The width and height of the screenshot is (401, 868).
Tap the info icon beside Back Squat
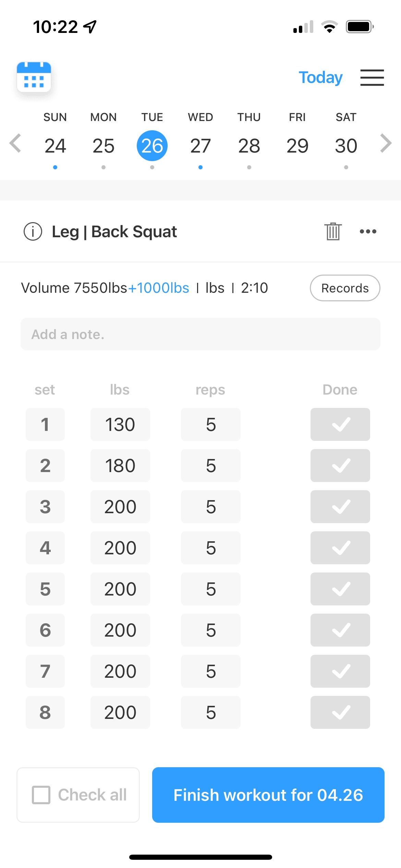[33, 231]
